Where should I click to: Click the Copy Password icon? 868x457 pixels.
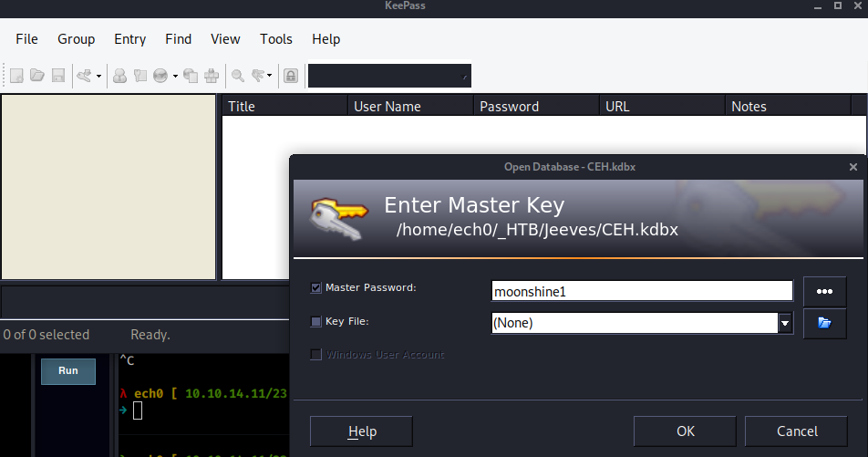pyautogui.click(x=140, y=76)
